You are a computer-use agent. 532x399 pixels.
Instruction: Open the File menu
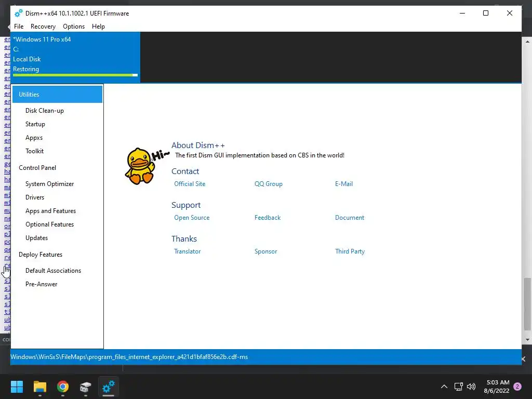pyautogui.click(x=19, y=26)
